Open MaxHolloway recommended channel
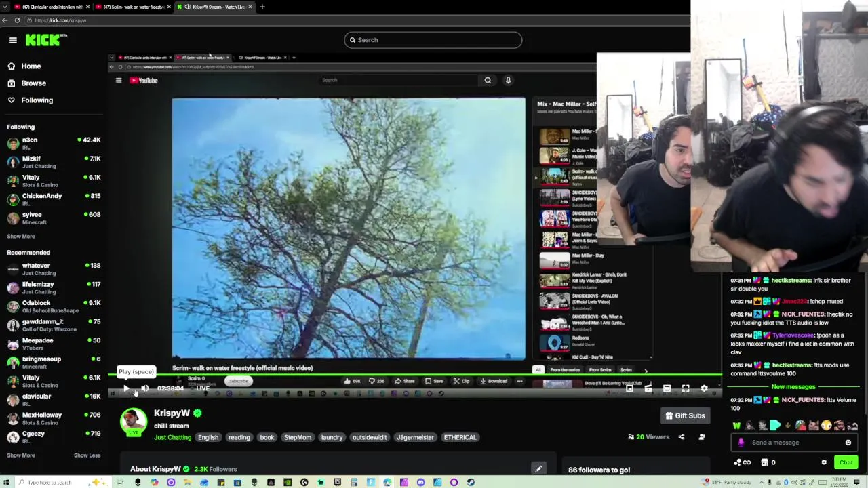Screen dimensions: 868x488 click(x=53, y=418)
